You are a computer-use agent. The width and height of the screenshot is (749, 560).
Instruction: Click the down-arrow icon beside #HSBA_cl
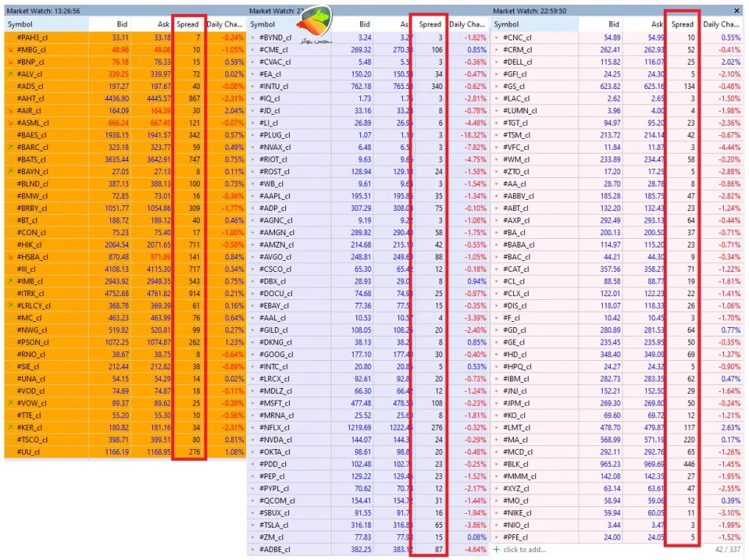tap(10, 256)
